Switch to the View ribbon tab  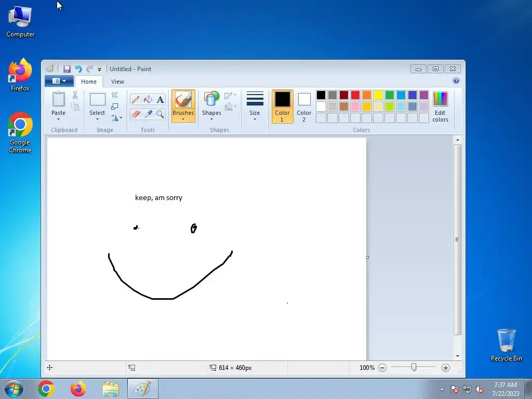[x=117, y=82]
